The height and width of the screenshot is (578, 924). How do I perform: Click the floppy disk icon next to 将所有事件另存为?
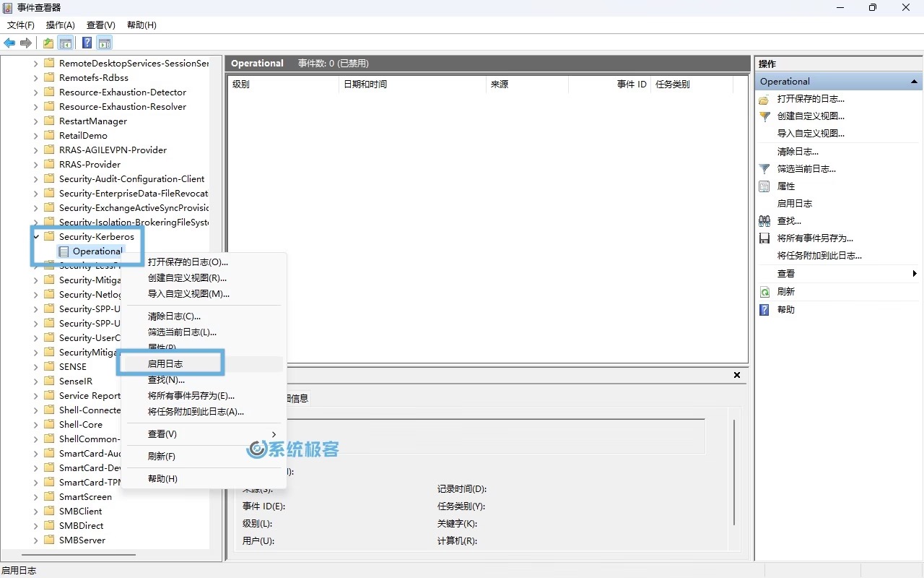tap(764, 238)
